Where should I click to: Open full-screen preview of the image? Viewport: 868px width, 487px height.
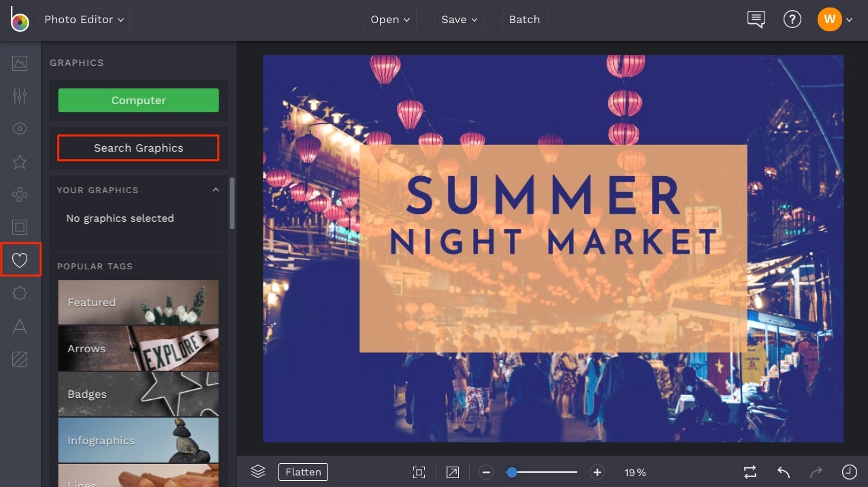(452, 471)
